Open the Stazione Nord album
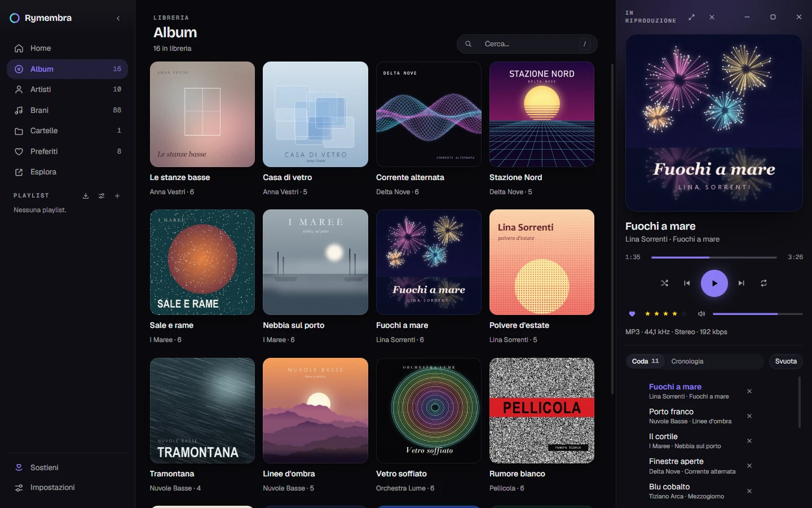 [x=542, y=115]
